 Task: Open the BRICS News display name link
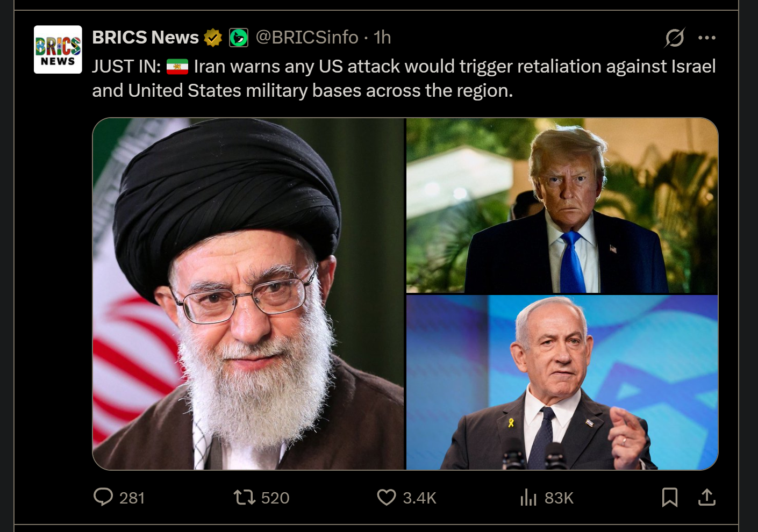(x=145, y=38)
